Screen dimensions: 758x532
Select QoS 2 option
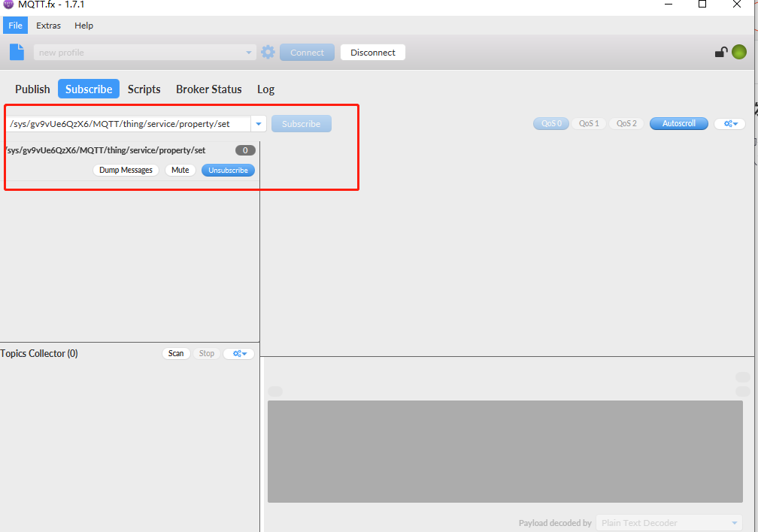click(626, 124)
